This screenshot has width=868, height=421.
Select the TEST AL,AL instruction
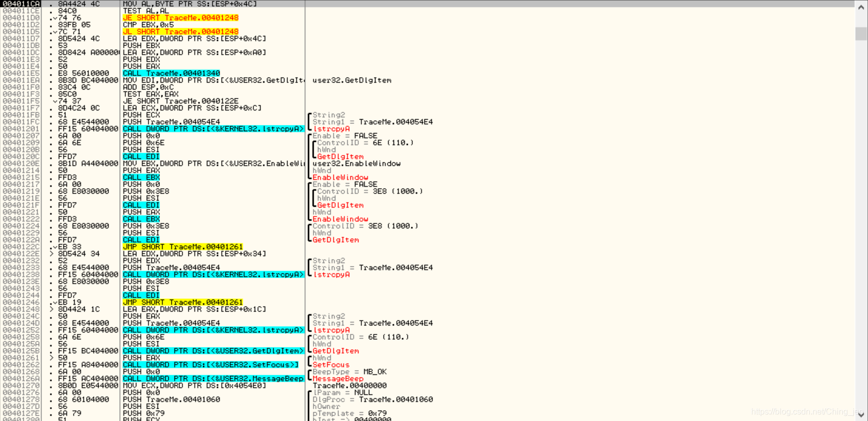tap(146, 11)
